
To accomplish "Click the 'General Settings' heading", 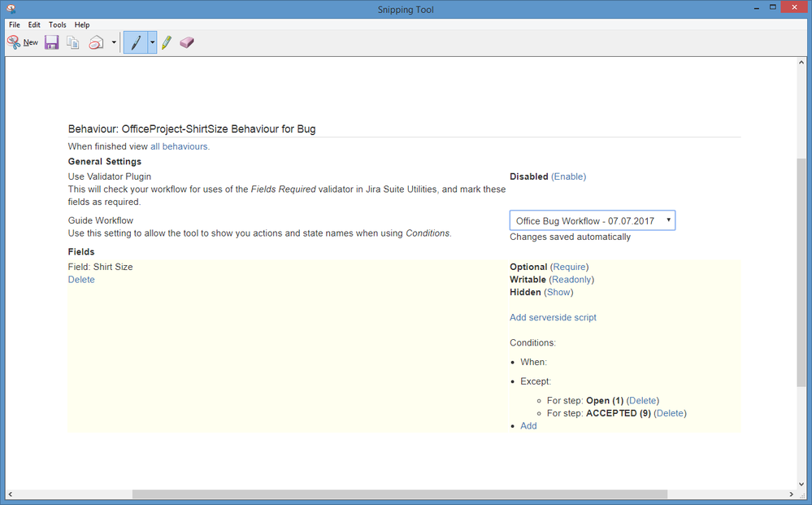I will click(105, 162).
